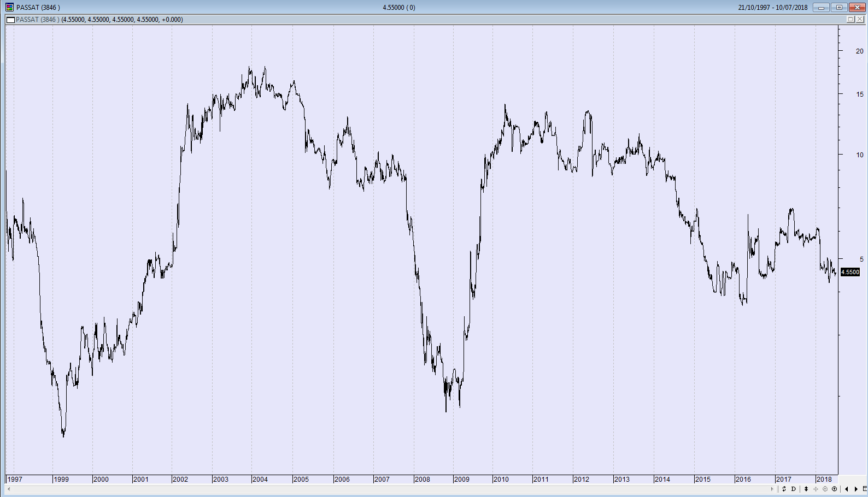868x497 pixels.
Task: Click the 2005 label on time axis
Action: (301, 480)
